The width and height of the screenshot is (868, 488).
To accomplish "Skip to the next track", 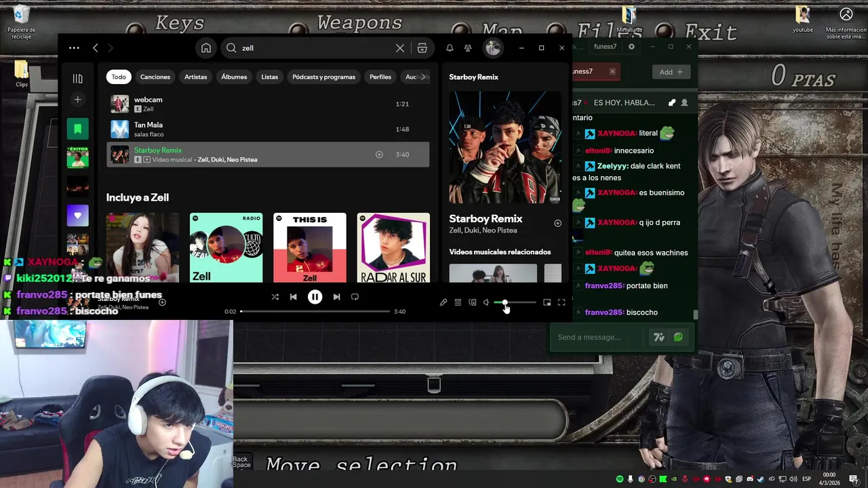I will (336, 297).
